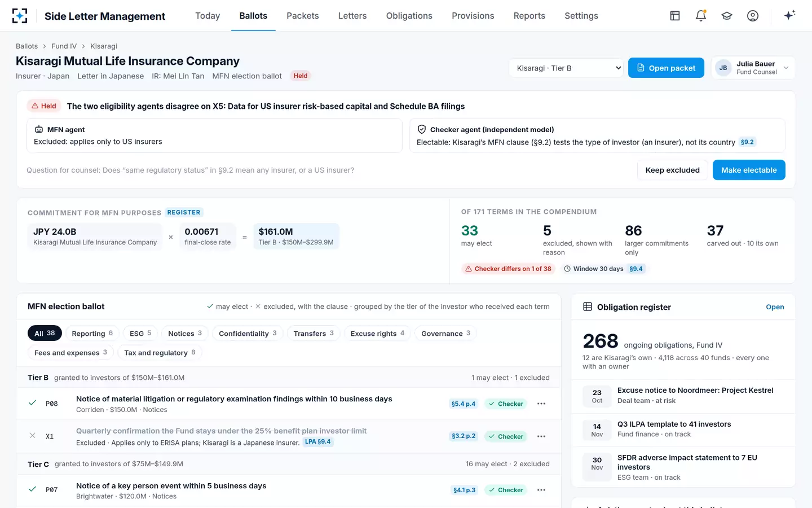Viewport: 812px width, 508px height.
Task: Open the Obligation register link
Action: pos(775,307)
